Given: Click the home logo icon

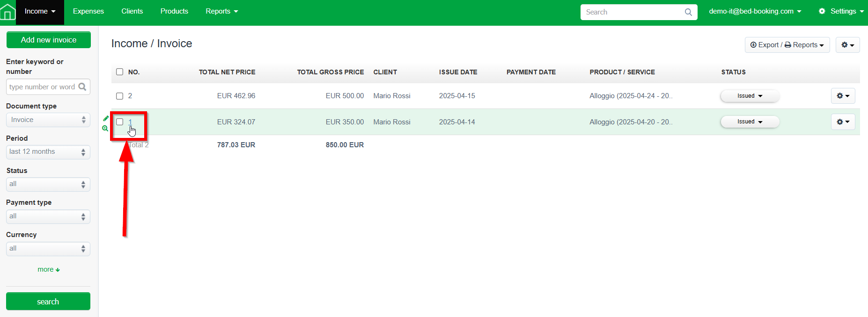Looking at the screenshot, I should pyautogui.click(x=7, y=12).
